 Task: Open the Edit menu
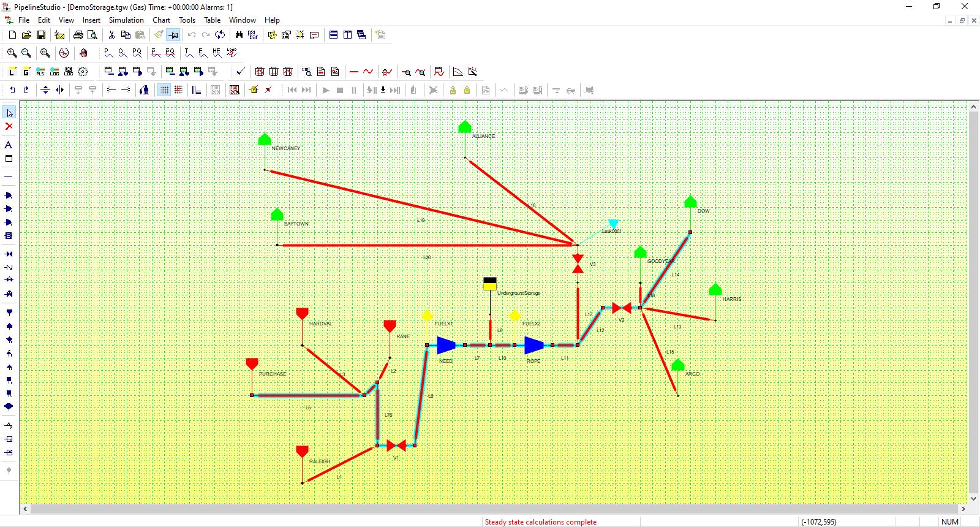(44, 20)
